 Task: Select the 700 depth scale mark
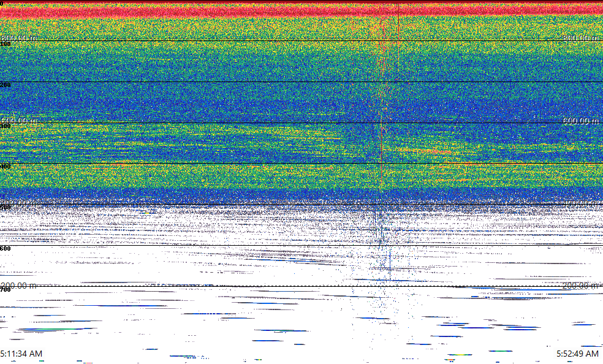click(6, 289)
